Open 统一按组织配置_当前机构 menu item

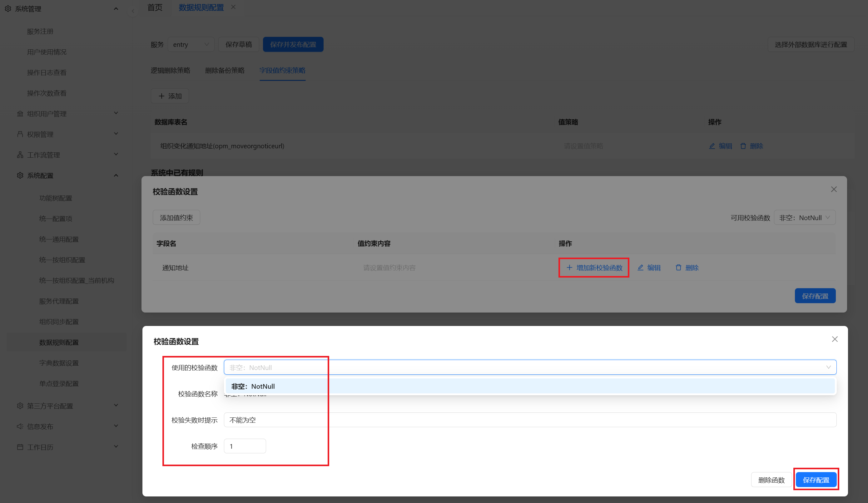(x=77, y=281)
